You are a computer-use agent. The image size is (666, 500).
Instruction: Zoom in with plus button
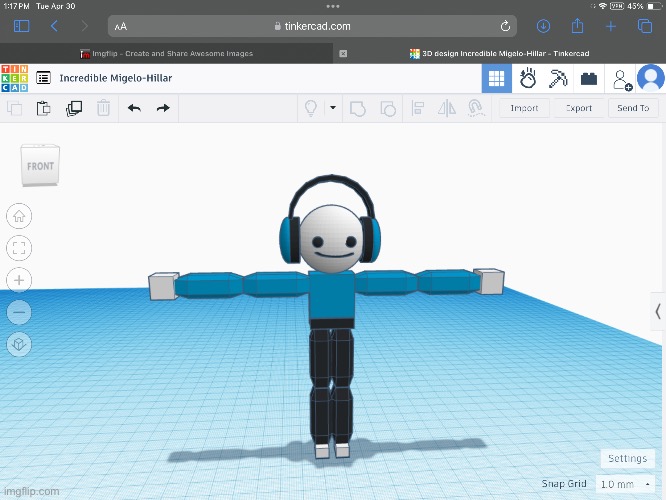pos(19,280)
